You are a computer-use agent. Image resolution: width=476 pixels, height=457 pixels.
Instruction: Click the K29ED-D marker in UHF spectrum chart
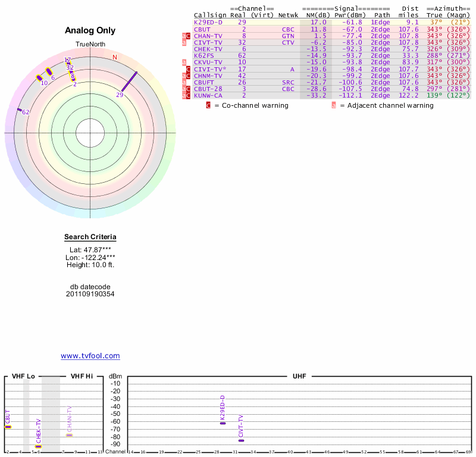(223, 423)
